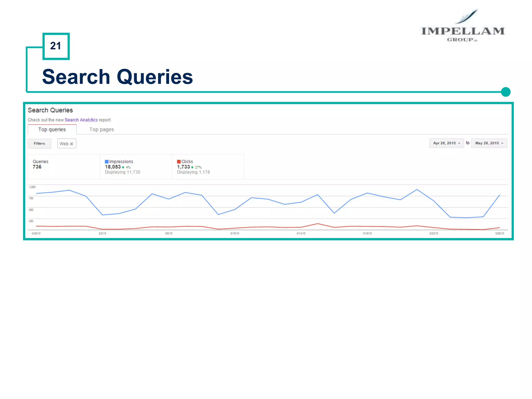532x399 pixels.
Task: Click the Displaying 11,735 text
Action: coord(123,172)
